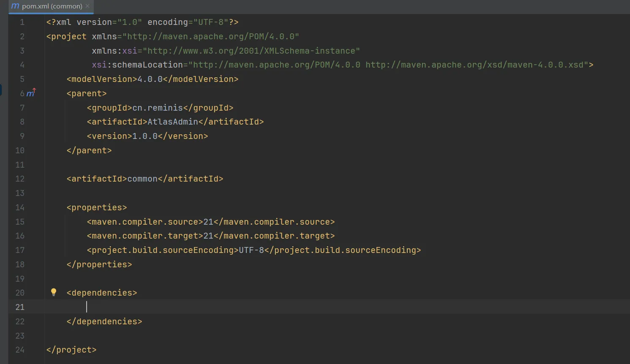Click the closing dependencies tag
Viewport: 630px width, 364px height.
[x=104, y=322]
